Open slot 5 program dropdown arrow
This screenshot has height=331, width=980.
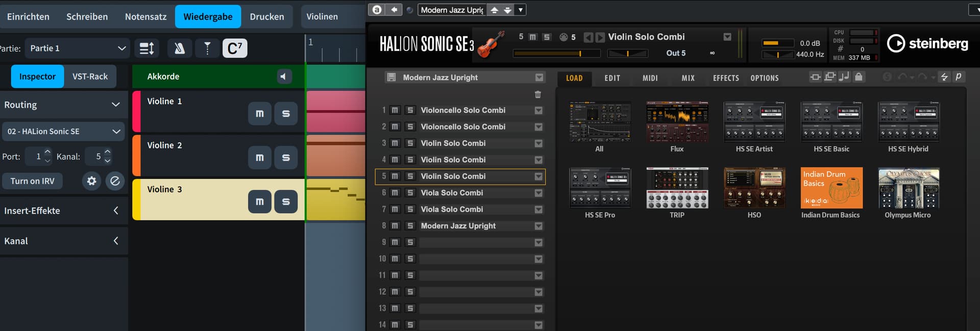point(538,176)
